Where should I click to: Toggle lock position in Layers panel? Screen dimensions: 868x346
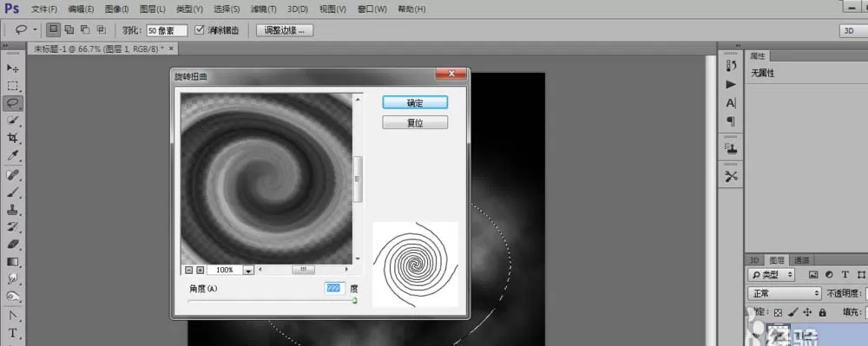point(807,312)
